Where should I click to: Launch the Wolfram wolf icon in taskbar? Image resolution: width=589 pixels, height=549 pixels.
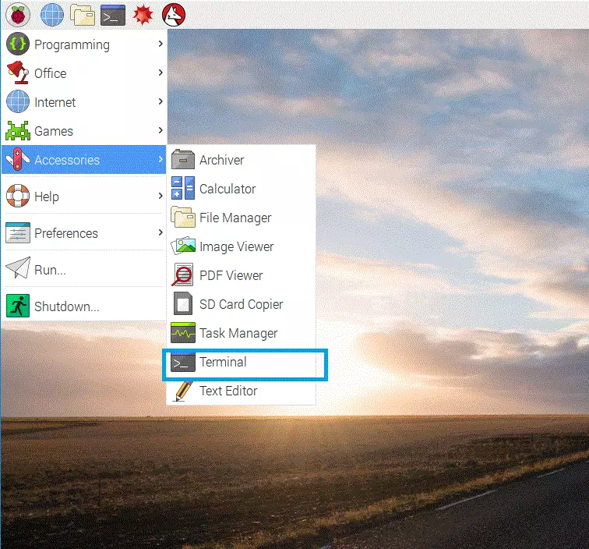[x=174, y=15]
